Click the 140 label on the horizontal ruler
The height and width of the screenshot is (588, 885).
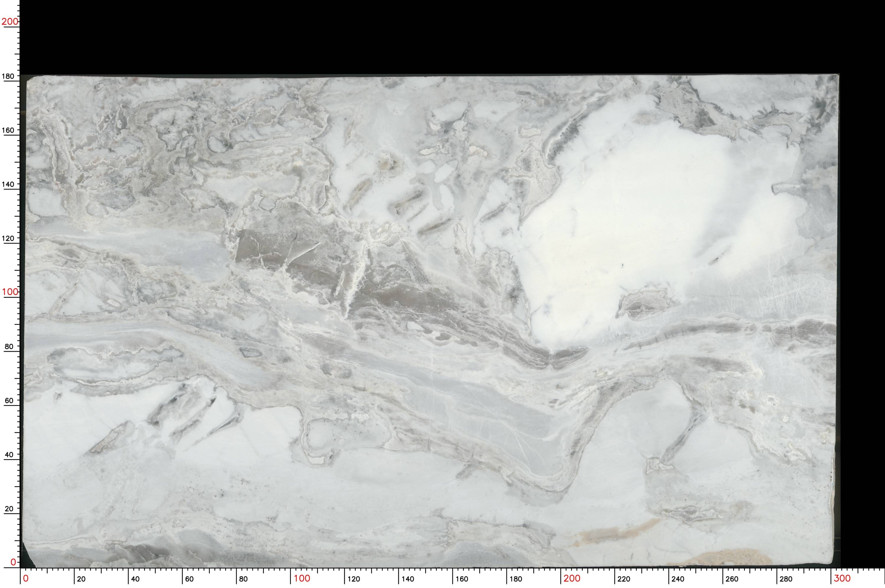point(408,579)
